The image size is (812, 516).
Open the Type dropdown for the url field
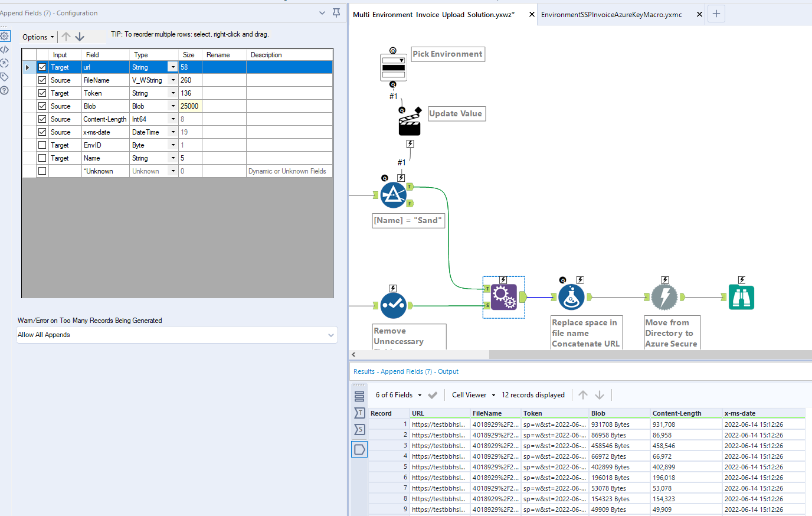click(x=173, y=67)
